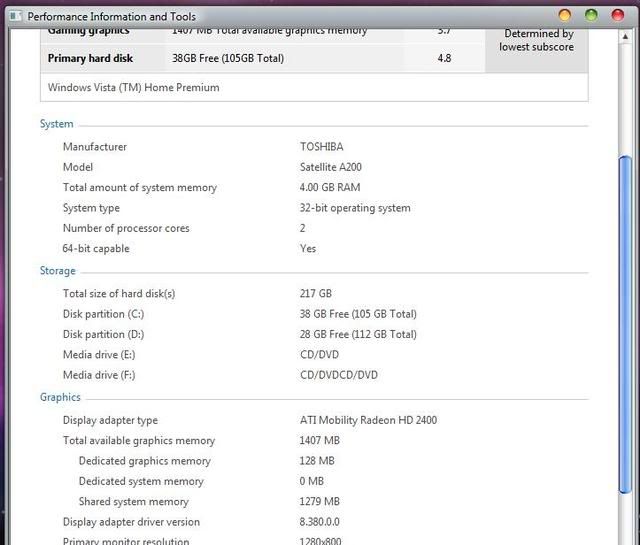Click the Determined by lowest subscore box

[537, 42]
